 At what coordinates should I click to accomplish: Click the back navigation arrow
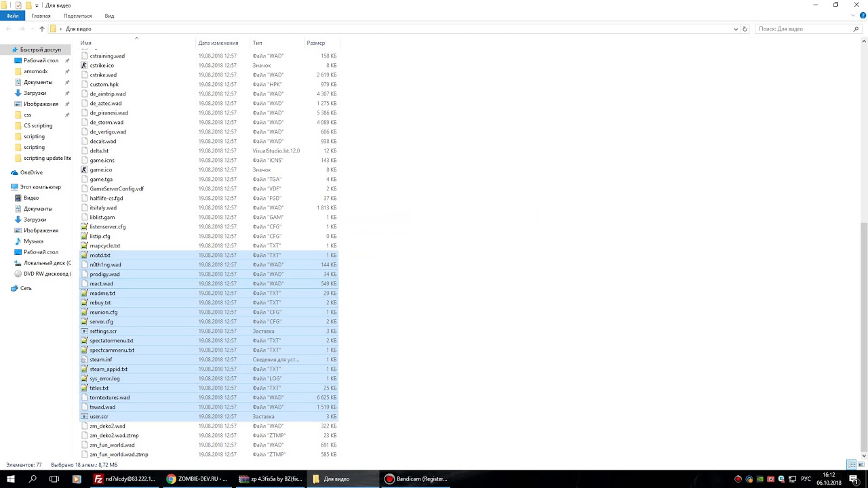9,29
